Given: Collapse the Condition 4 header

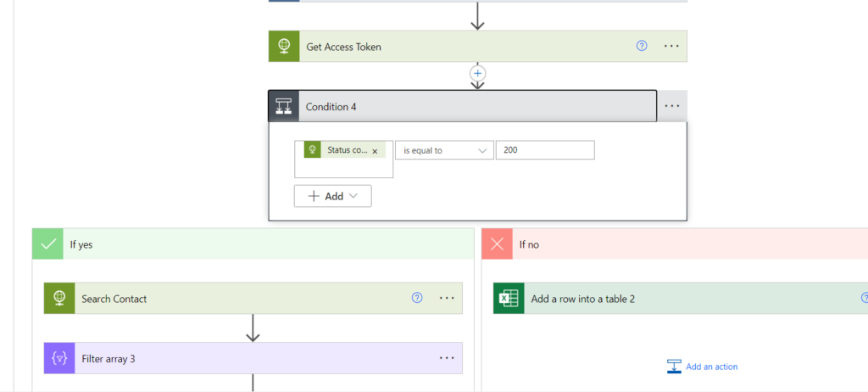Looking at the screenshot, I should point(475,106).
